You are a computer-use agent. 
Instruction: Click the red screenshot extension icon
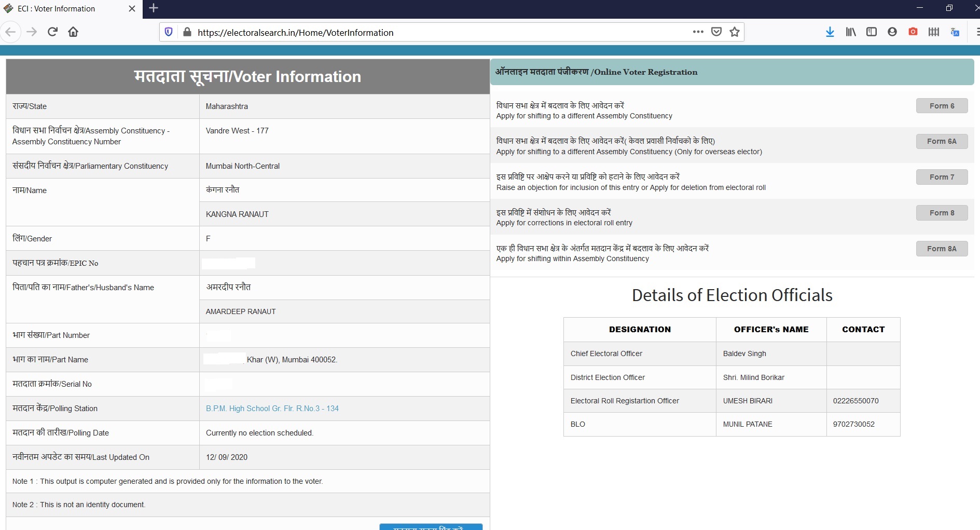[x=913, y=32]
